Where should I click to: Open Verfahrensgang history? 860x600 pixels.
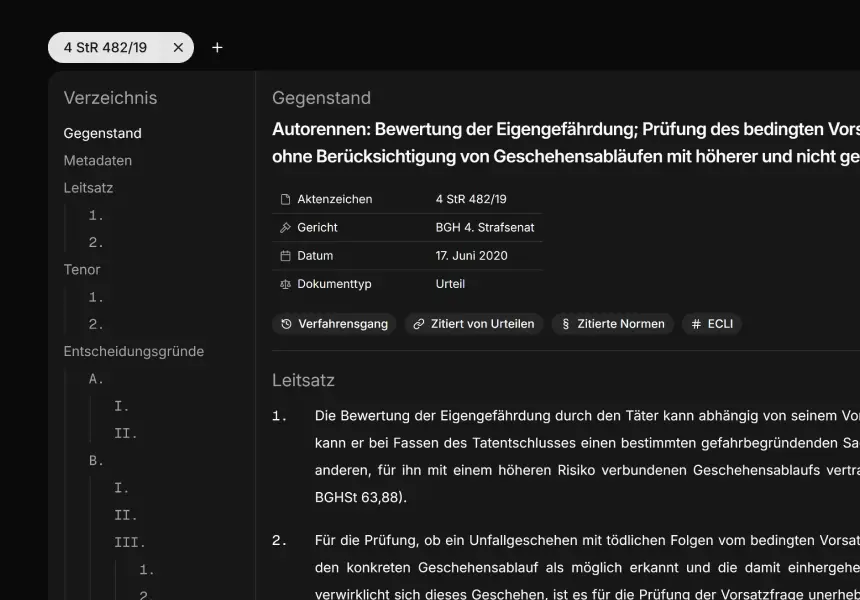click(x=334, y=324)
